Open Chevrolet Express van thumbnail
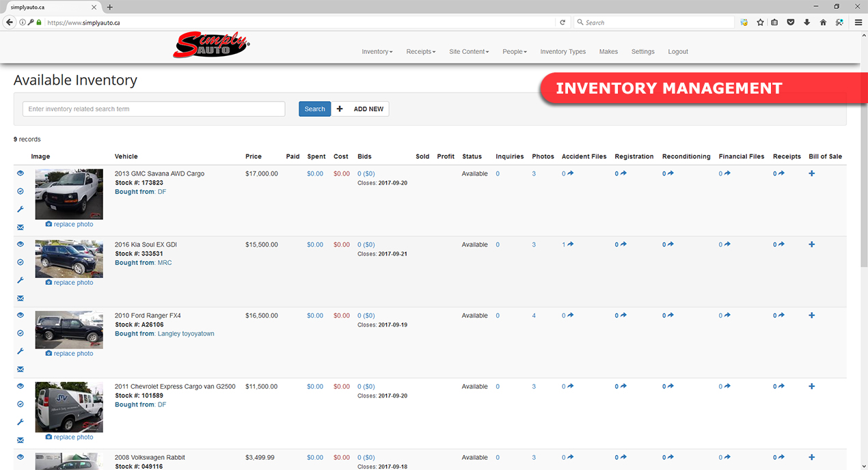Image resolution: width=868 pixels, height=470 pixels. (x=69, y=407)
